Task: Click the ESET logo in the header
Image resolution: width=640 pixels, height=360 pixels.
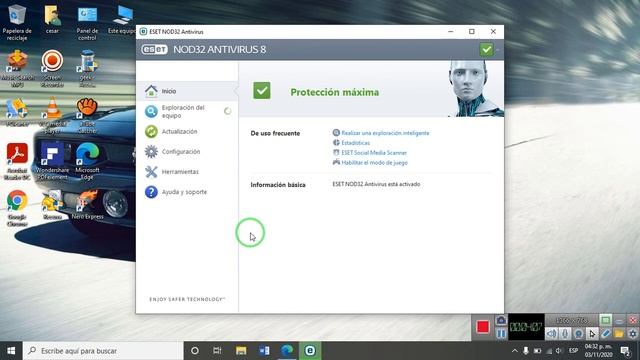Action: (154, 49)
